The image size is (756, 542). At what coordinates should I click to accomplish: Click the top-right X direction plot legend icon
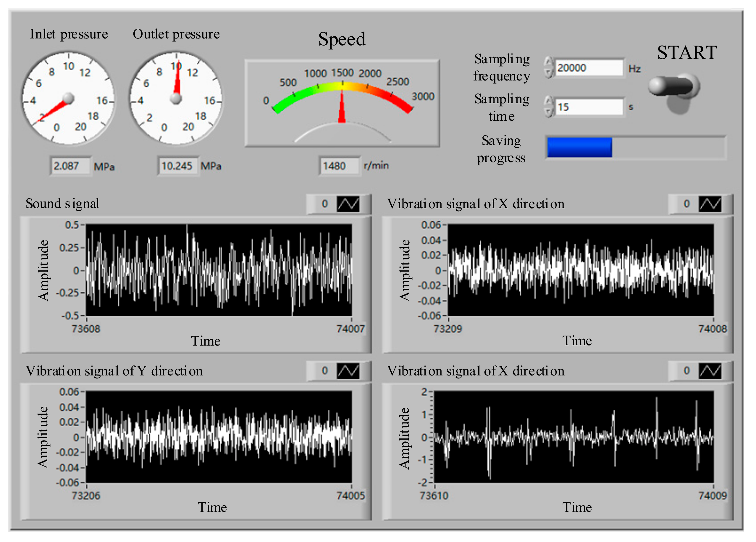(x=710, y=204)
